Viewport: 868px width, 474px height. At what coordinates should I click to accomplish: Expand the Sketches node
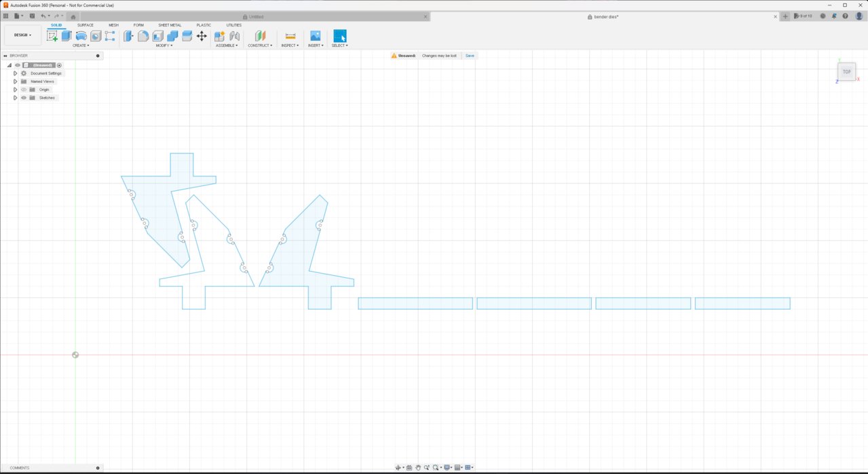tap(15, 98)
